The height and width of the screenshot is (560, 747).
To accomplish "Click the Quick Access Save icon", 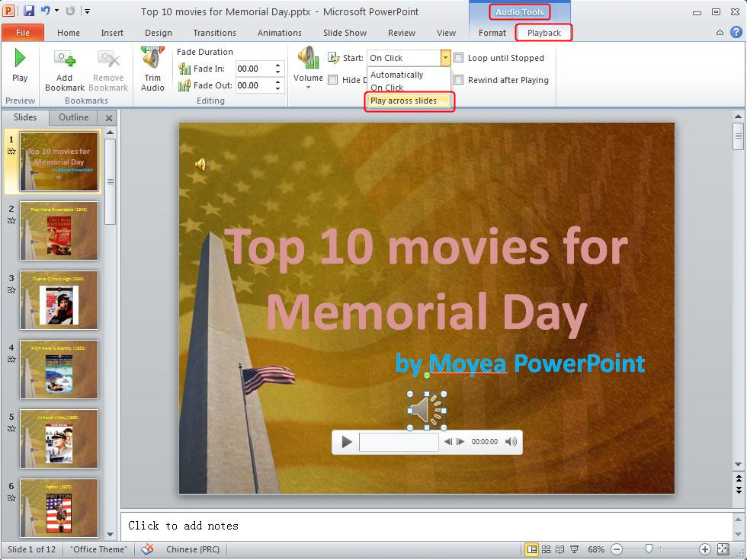I will click(x=28, y=8).
